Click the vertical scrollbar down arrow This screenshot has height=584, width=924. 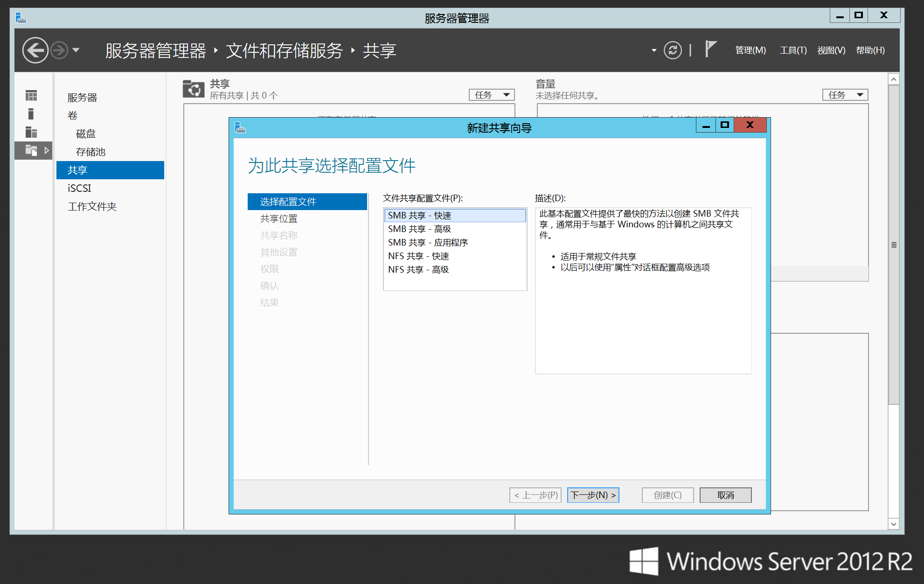pyautogui.click(x=893, y=524)
